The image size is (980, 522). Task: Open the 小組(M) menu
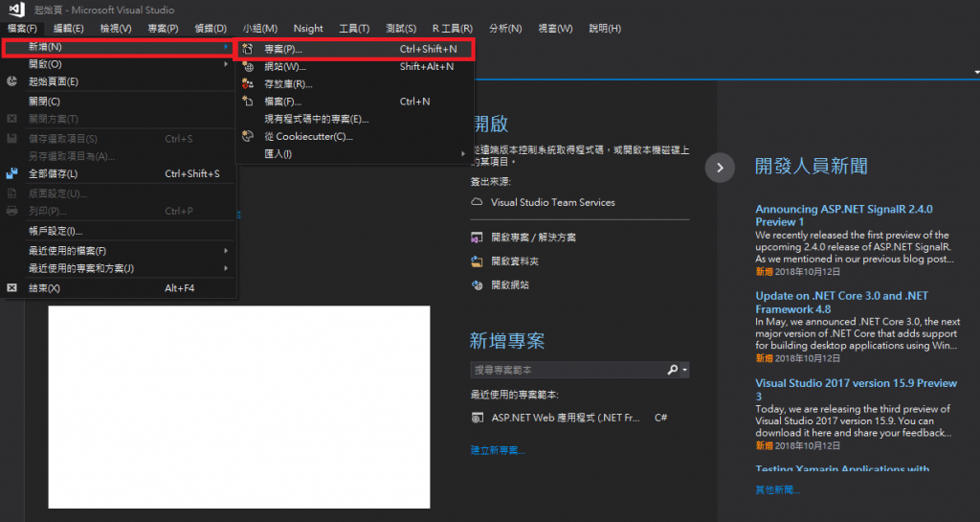pyautogui.click(x=260, y=28)
